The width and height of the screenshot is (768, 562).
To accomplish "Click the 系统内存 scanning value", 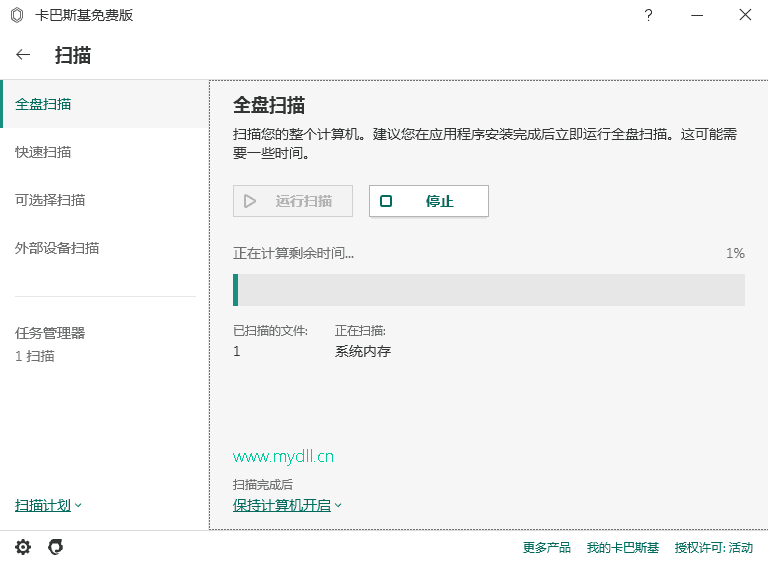I will pos(363,351).
